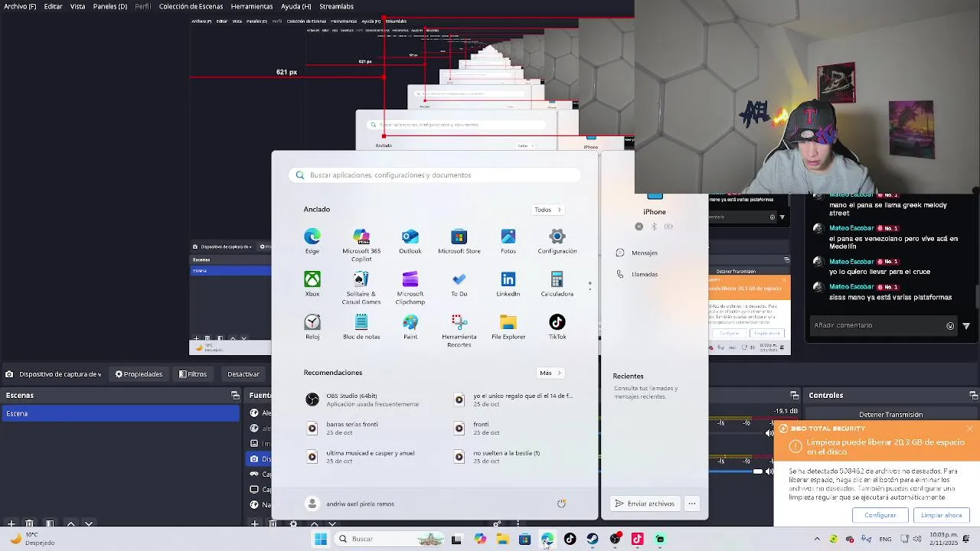Mute the lower audio mixer speaker
Viewport: 980px width, 551px height.
[769, 471]
